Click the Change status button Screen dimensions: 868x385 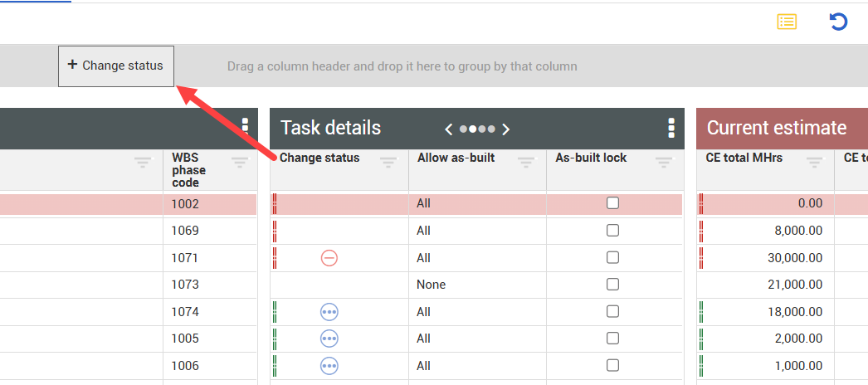(116, 66)
